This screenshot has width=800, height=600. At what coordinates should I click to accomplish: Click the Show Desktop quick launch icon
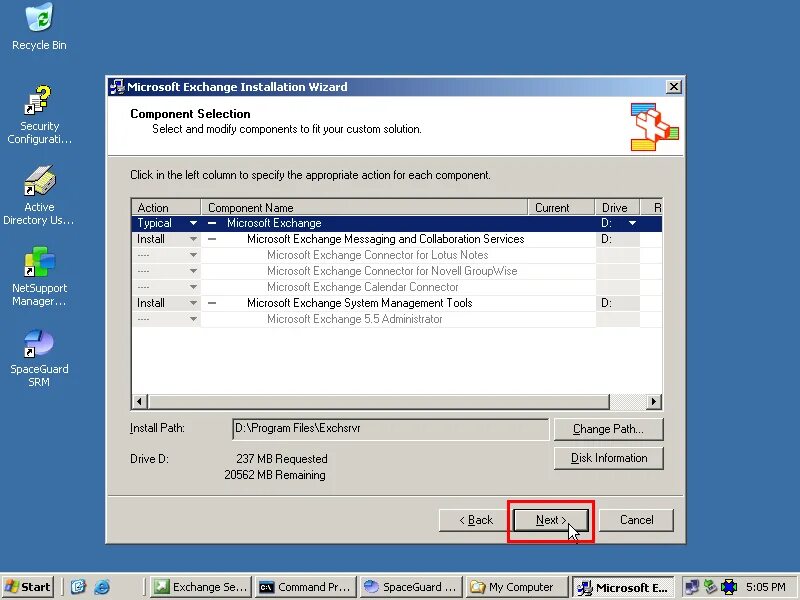(x=78, y=587)
